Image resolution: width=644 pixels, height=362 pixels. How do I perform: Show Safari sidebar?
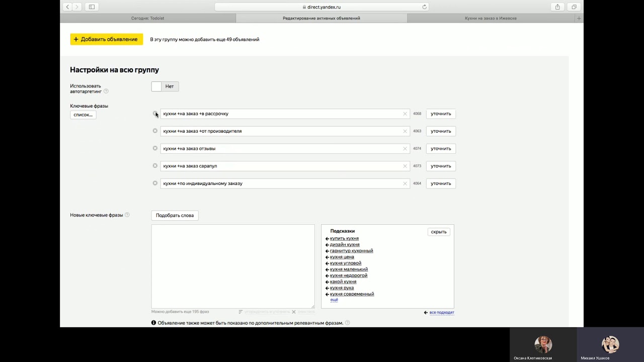point(92,7)
